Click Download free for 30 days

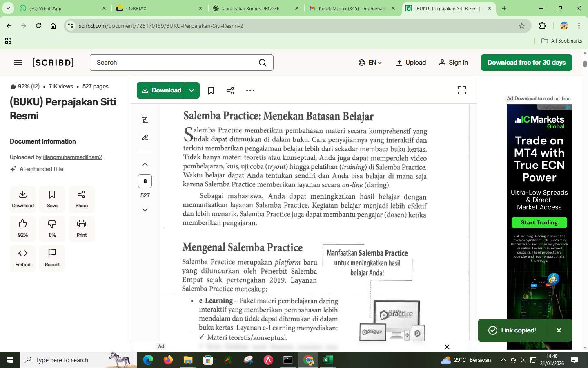526,62
